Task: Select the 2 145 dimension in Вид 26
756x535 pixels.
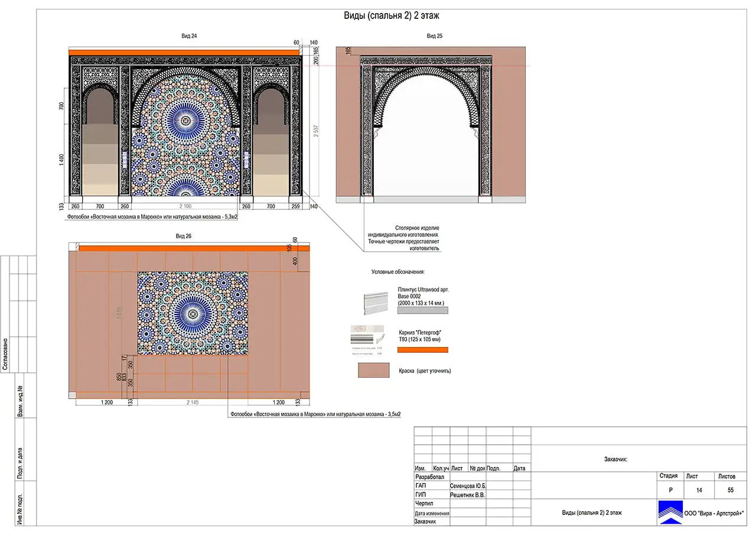Action: (x=193, y=402)
